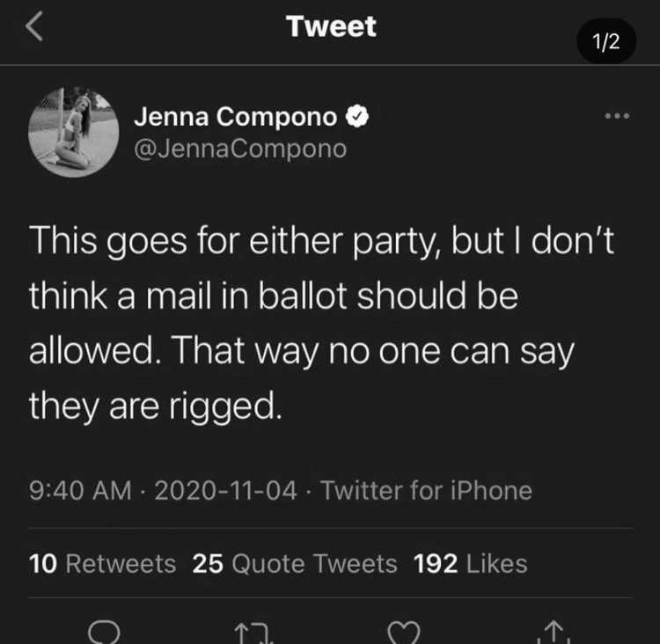Tap the reply speech bubble icon
Screen dimensions: 660x644
click(104, 633)
